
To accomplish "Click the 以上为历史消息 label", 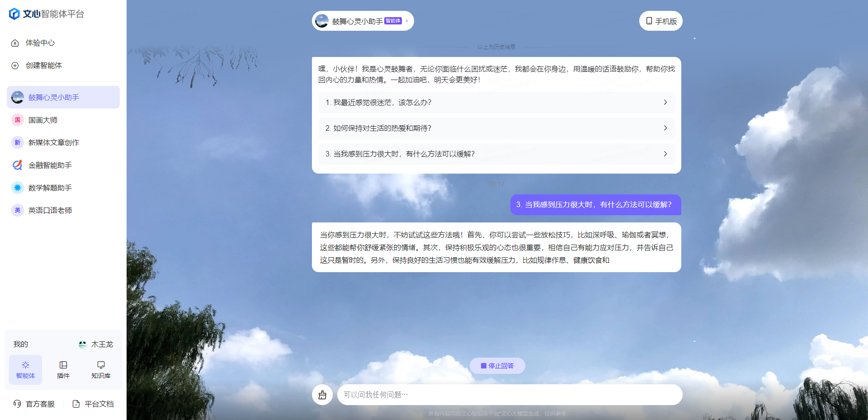I will (x=496, y=47).
